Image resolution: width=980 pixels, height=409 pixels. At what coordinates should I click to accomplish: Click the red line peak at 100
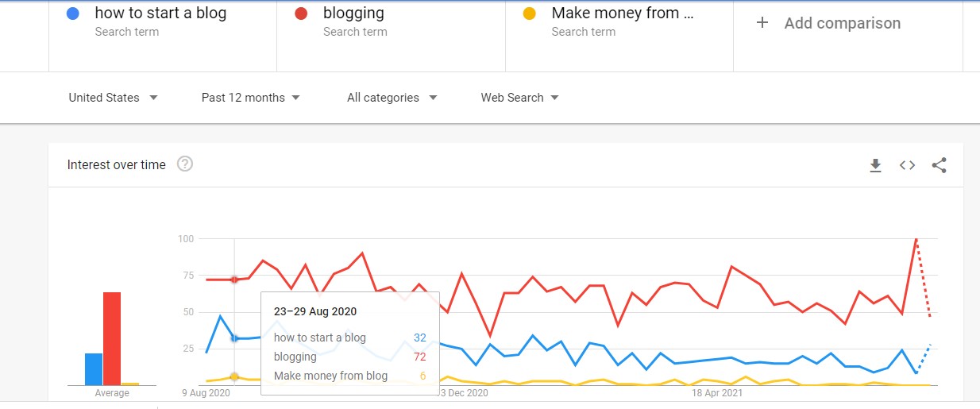tap(916, 239)
